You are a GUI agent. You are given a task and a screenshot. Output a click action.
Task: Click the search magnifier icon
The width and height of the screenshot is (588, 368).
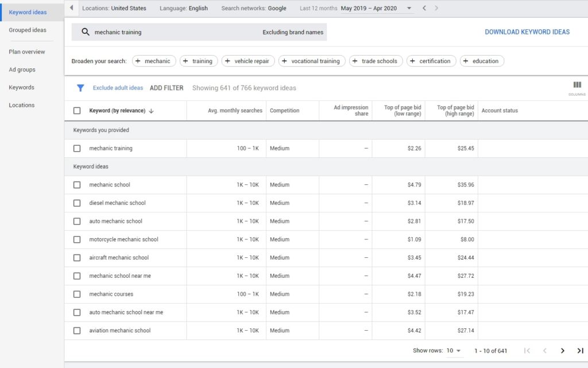pos(86,32)
